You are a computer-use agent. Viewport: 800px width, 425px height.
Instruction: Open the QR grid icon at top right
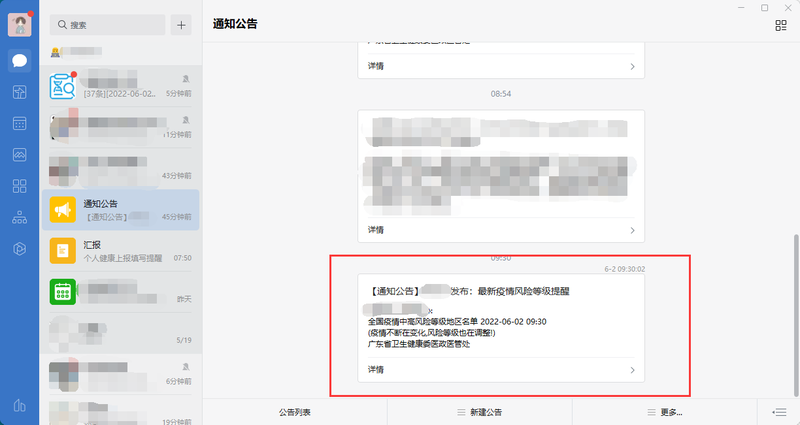781,26
